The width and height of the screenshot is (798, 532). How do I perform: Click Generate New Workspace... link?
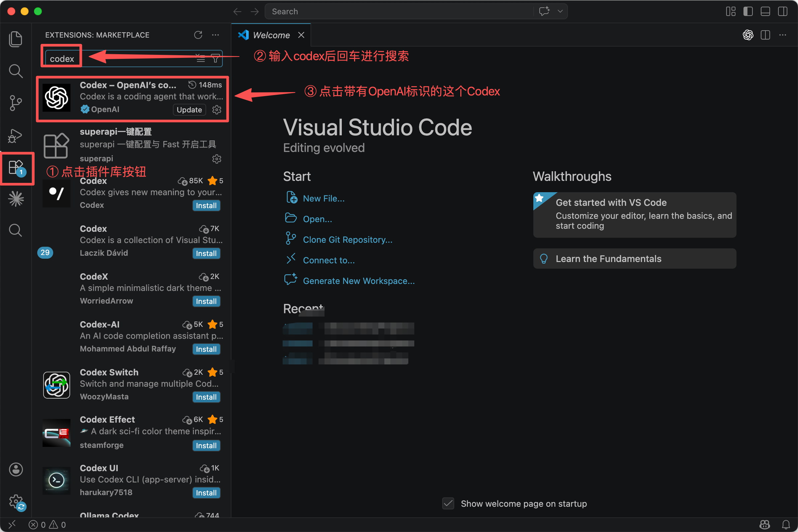coord(359,281)
